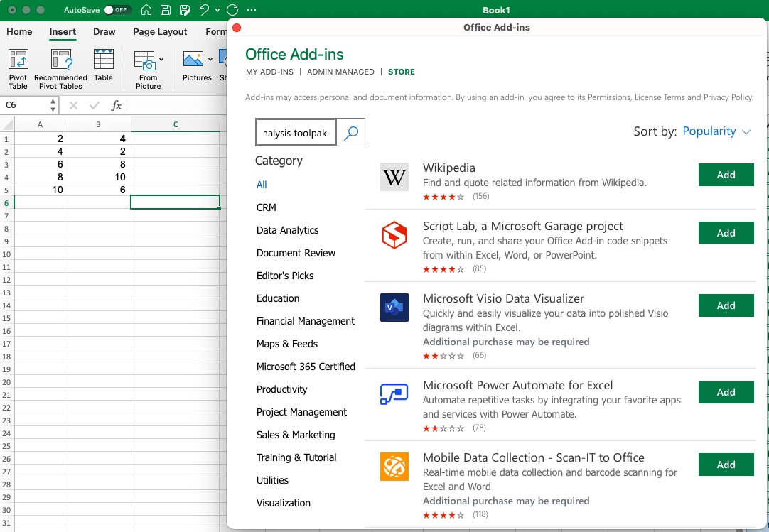Select the Insert ribbon tab
Viewport: 769px width, 532px height.
63,31
